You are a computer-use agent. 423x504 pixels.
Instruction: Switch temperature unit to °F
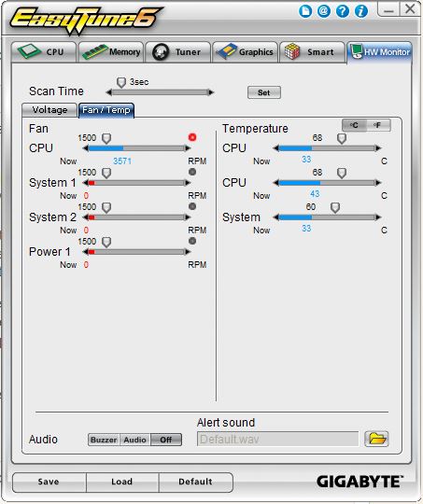point(378,125)
